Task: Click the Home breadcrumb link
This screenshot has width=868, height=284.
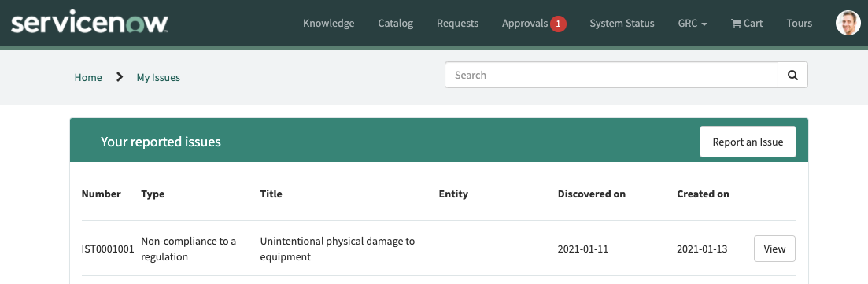Action: pos(88,78)
